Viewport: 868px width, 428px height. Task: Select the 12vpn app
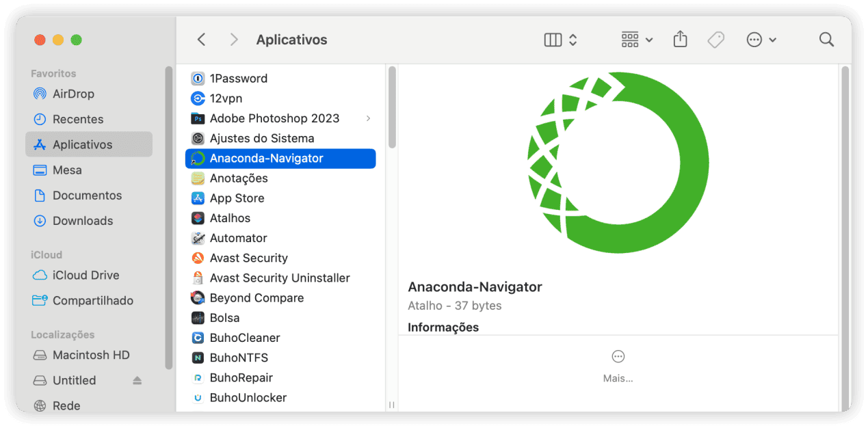coord(280,98)
